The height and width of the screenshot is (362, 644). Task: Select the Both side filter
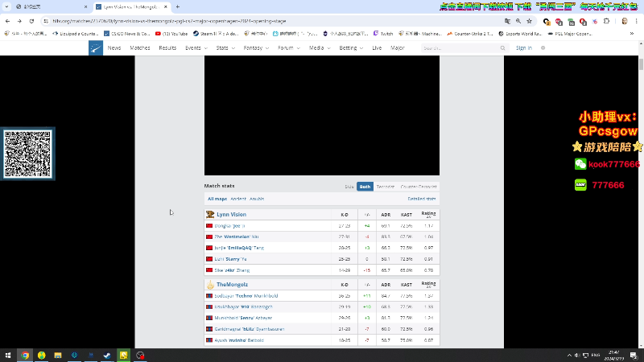(365, 187)
